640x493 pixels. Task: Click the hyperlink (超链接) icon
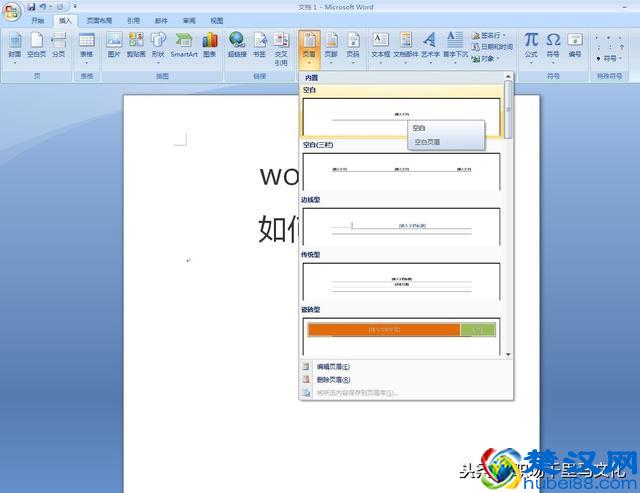(237, 44)
